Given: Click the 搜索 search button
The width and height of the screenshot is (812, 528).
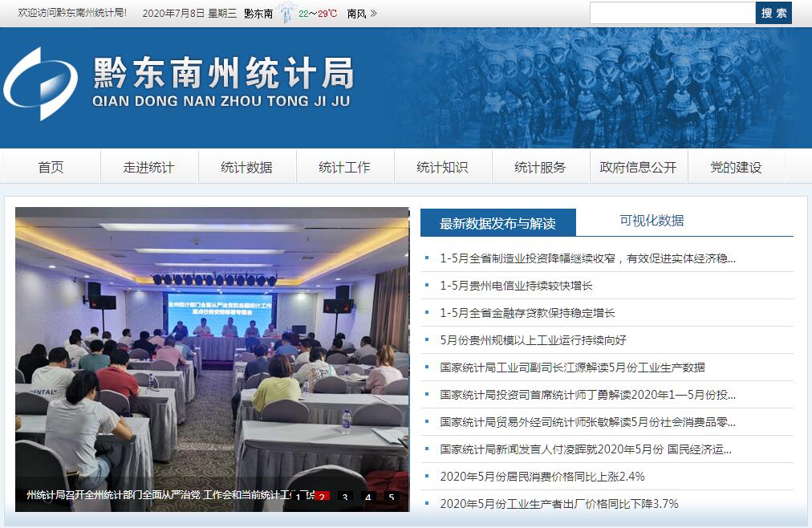Looking at the screenshot, I should pyautogui.click(x=773, y=13).
